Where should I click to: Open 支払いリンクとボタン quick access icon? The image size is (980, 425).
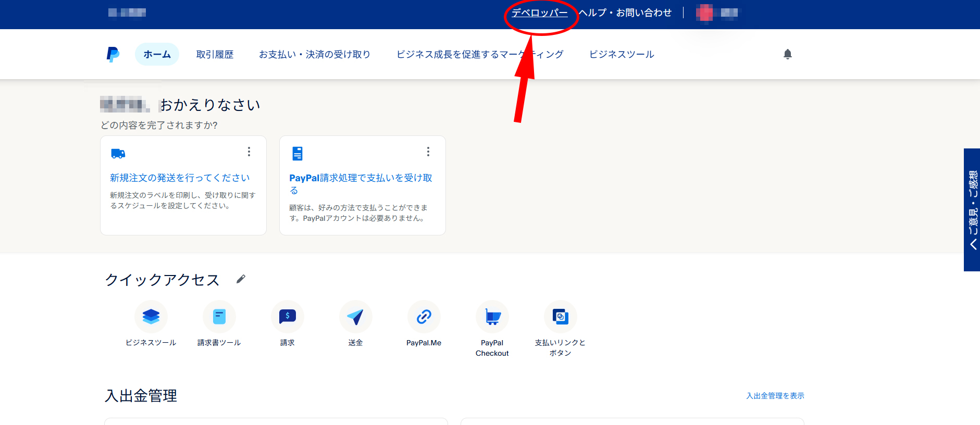[561, 317]
